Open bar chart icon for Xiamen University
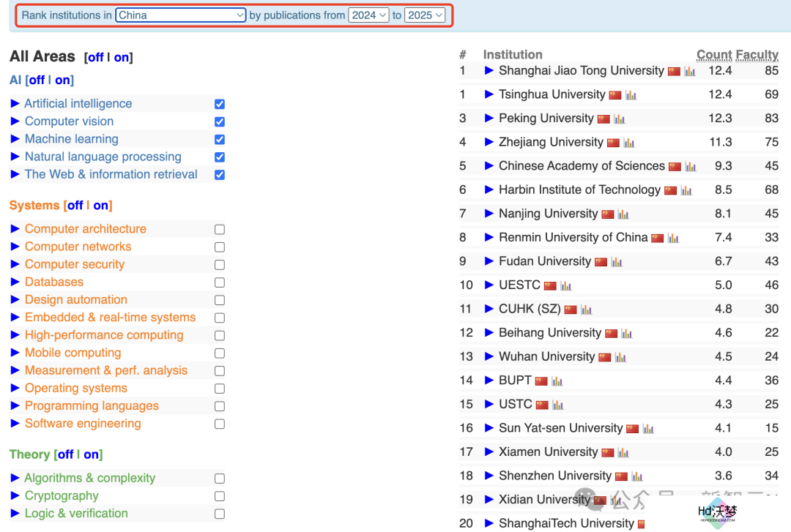Screen dimensions: 791x532 (x=623, y=453)
